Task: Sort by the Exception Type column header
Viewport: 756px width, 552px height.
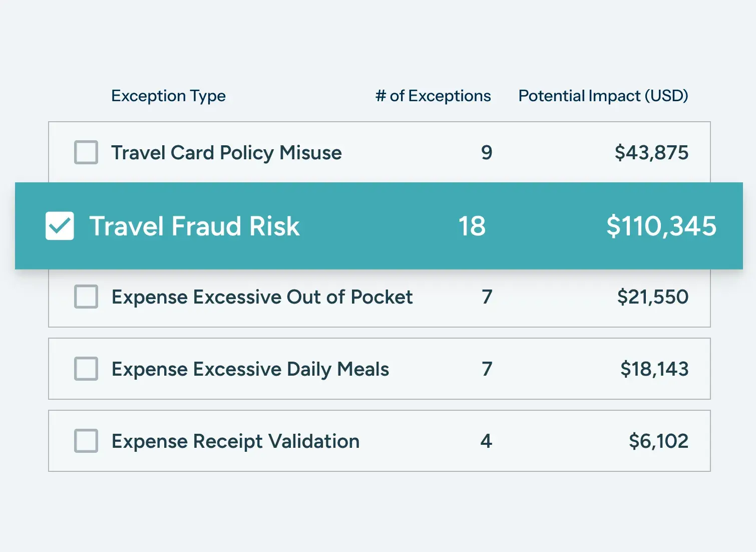Action: coord(168,96)
